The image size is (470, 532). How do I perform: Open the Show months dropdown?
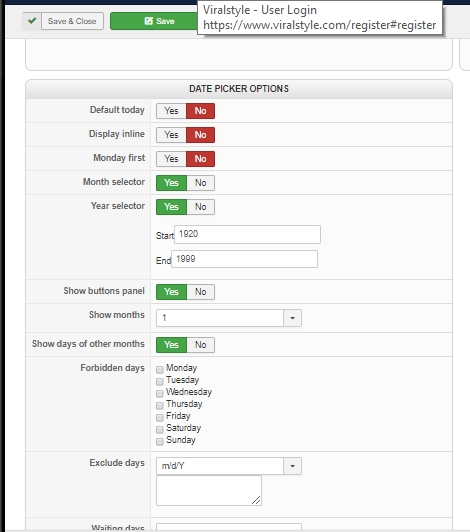229,318
